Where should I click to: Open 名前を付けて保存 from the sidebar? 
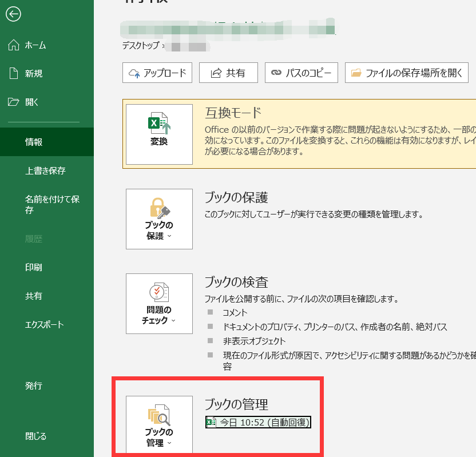point(51,204)
